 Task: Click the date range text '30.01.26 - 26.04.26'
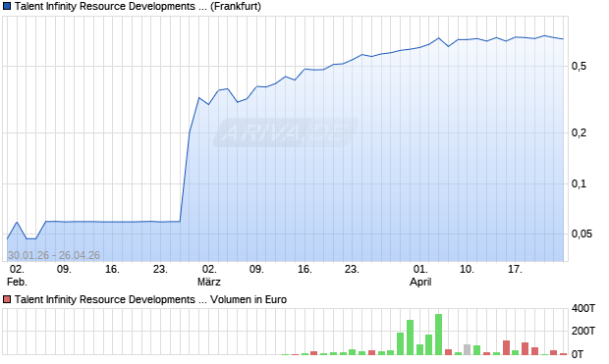coord(54,255)
